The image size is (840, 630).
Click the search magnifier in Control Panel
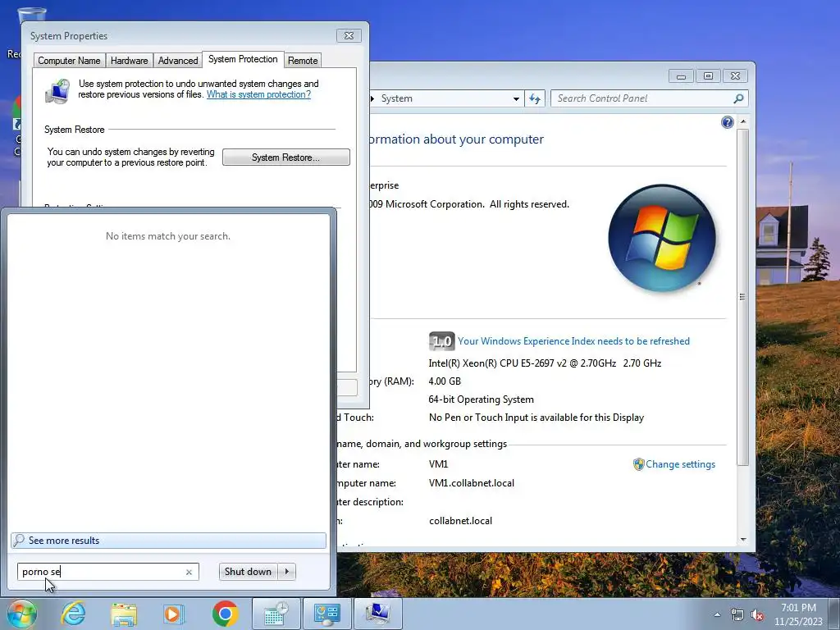point(739,98)
